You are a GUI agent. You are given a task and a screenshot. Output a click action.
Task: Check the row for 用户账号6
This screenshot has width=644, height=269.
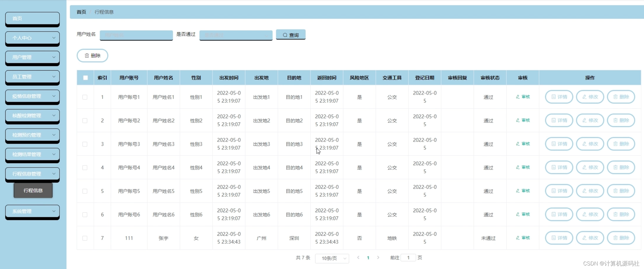click(85, 215)
